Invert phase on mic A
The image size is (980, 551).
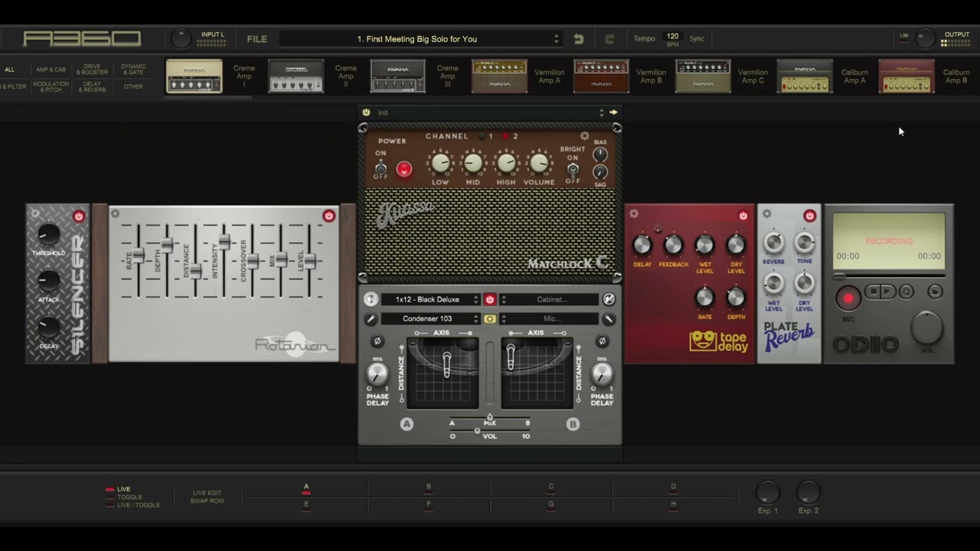tap(377, 341)
